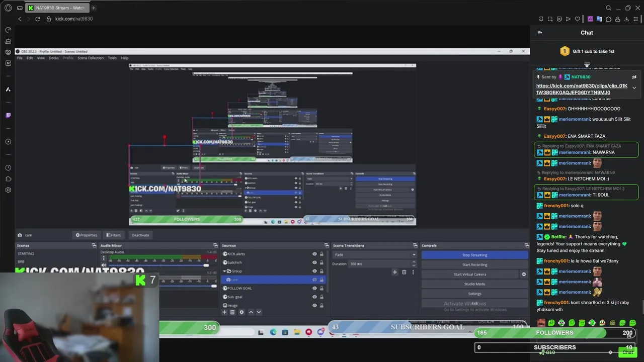Open Virtual Camera settings gear
This screenshot has height=362, width=644.
coord(524,275)
